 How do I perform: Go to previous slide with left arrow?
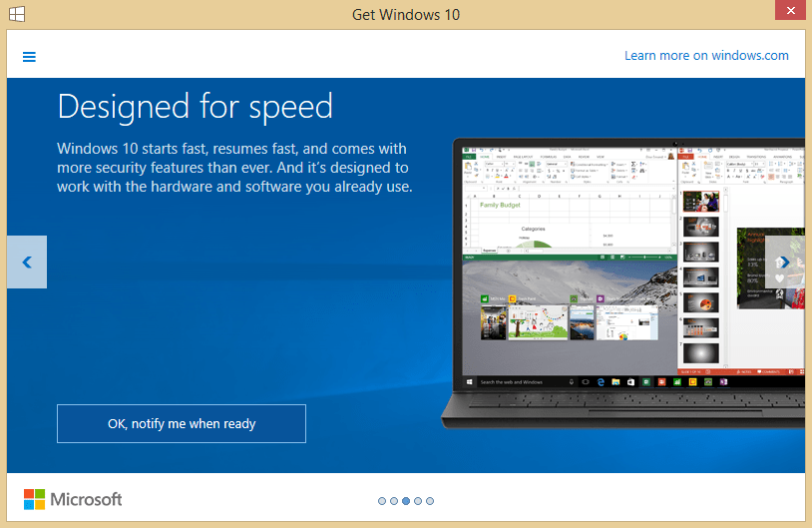click(27, 263)
